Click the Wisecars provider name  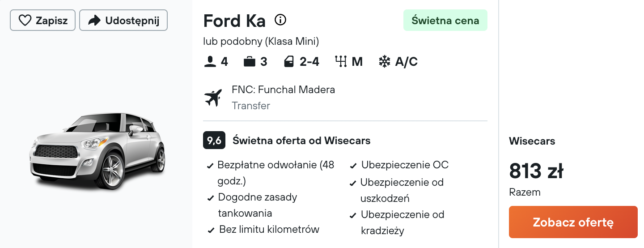tap(532, 141)
